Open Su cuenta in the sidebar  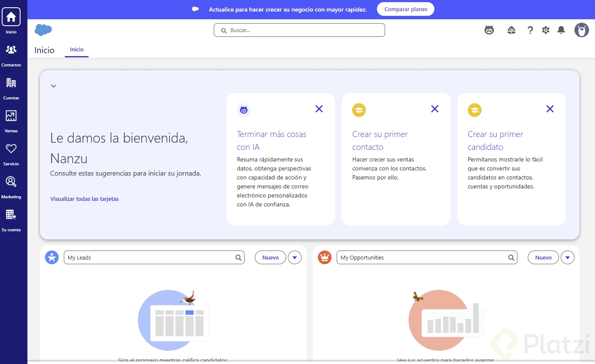tap(11, 219)
